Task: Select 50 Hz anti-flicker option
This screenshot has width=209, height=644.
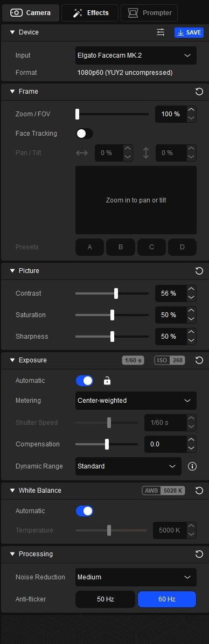Action: coord(105,599)
